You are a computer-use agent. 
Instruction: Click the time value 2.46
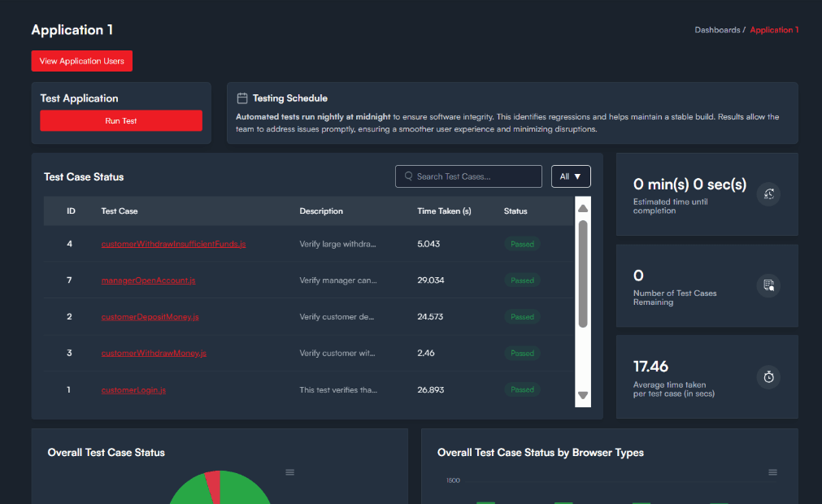[x=426, y=353]
